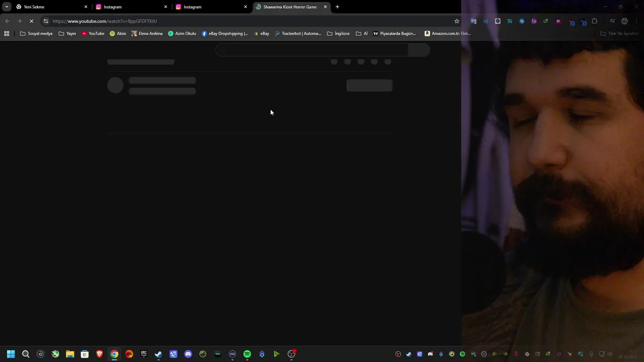Open the Chrome apps grid shortcut
Screen dimensions: 644x362
7,34
